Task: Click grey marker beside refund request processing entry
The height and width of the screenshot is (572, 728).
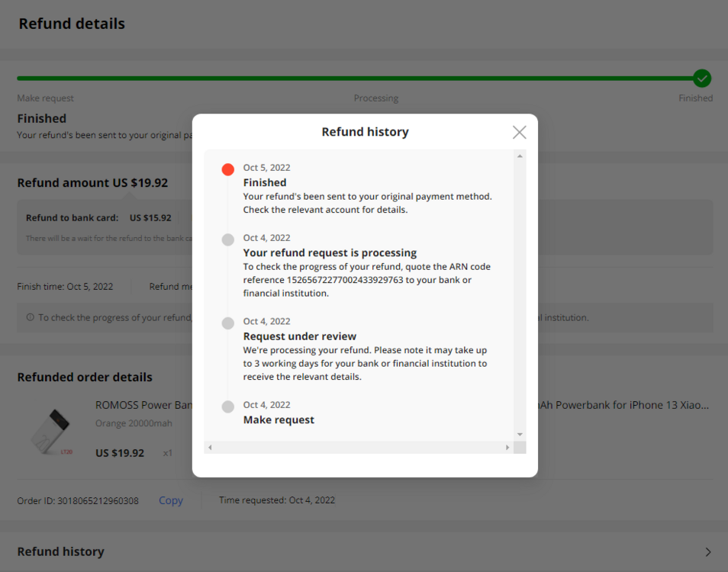Action: 227,239
